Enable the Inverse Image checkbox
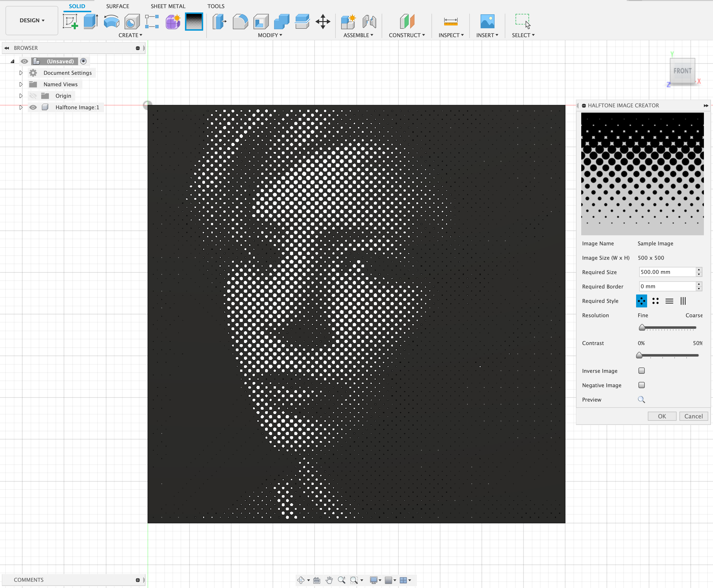The image size is (713, 588). pos(641,370)
